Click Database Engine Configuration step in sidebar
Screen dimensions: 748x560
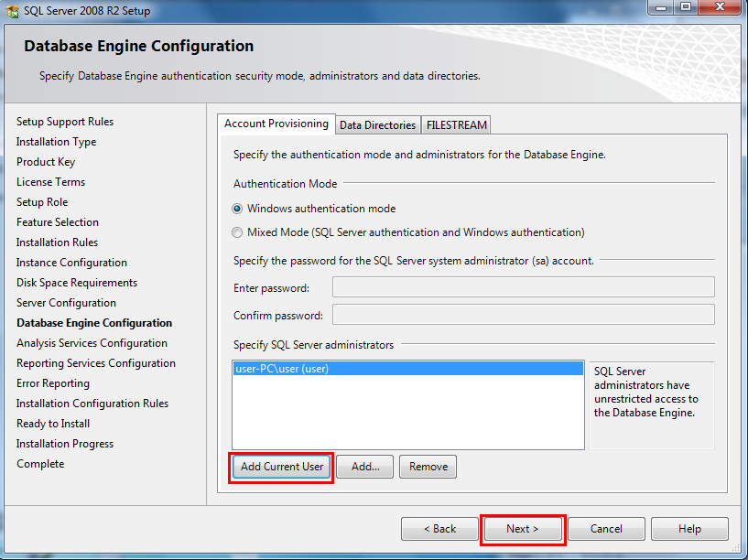coord(94,323)
